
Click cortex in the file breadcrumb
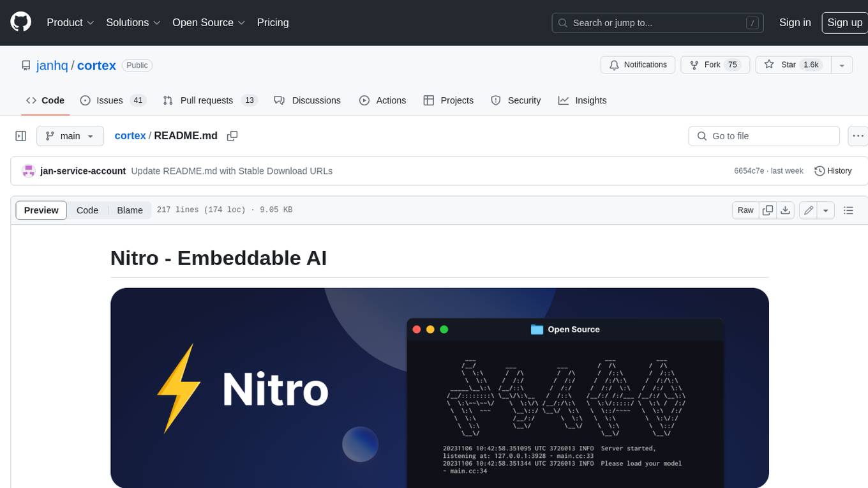tap(130, 135)
